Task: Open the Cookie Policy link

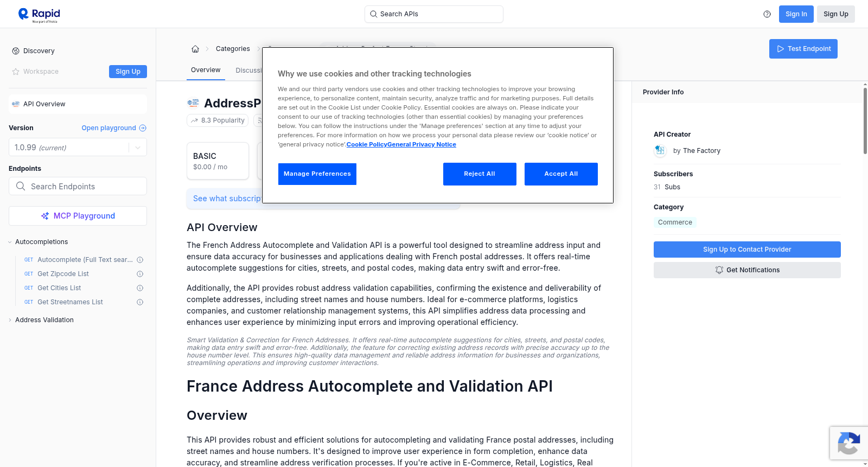Action: (367, 144)
